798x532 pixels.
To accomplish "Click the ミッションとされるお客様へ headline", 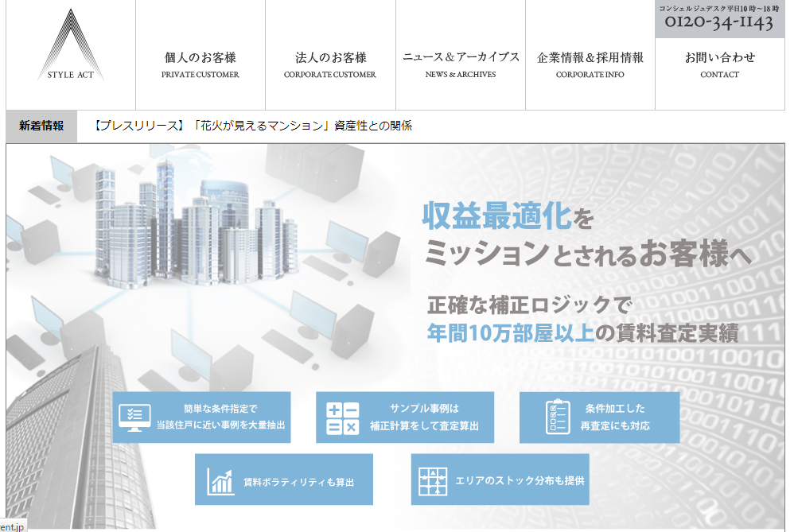I will click(588, 254).
